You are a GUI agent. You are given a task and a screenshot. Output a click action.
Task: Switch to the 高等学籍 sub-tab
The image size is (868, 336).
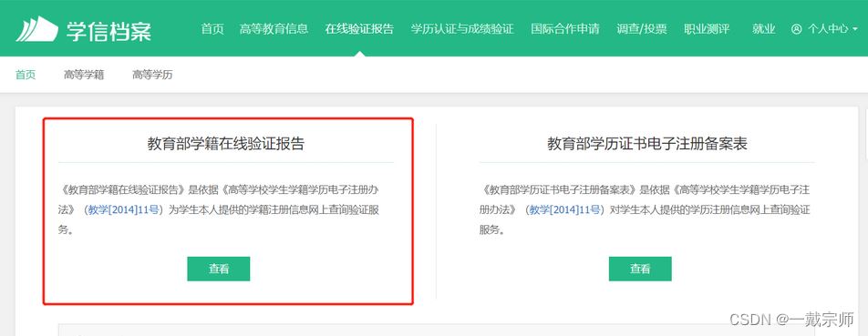[84, 75]
